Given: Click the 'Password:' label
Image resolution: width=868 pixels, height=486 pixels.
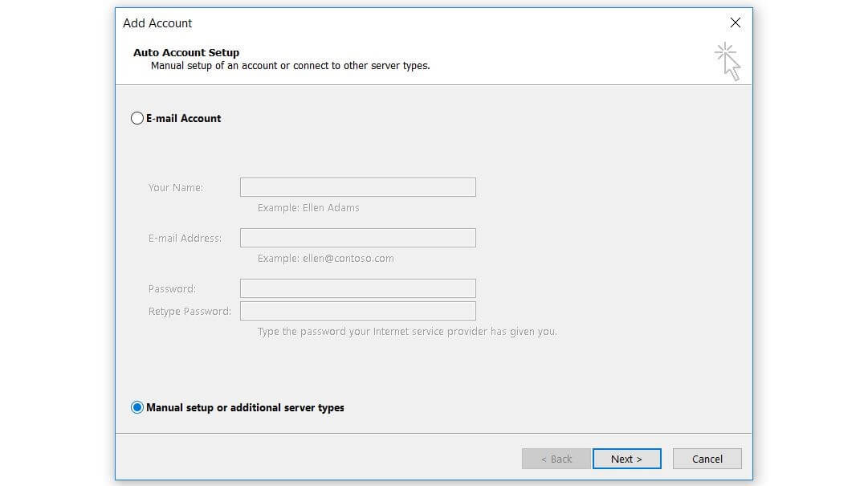Looking at the screenshot, I should click(172, 289).
